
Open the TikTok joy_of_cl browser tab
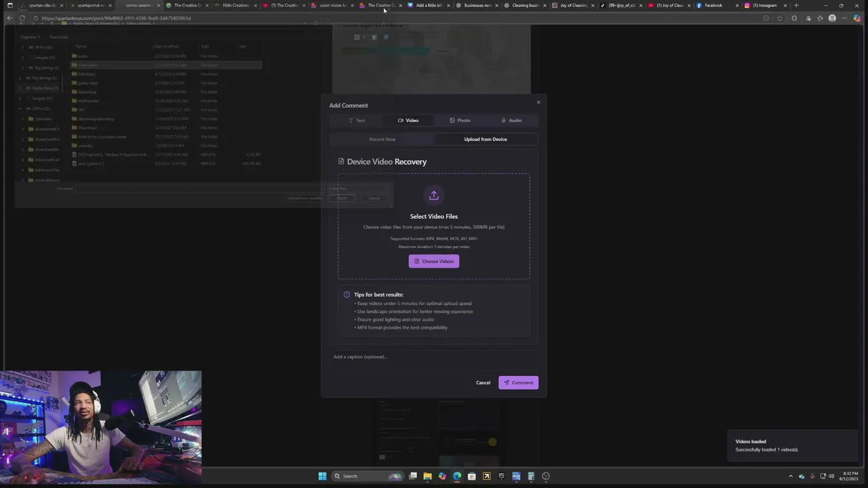(621, 5)
